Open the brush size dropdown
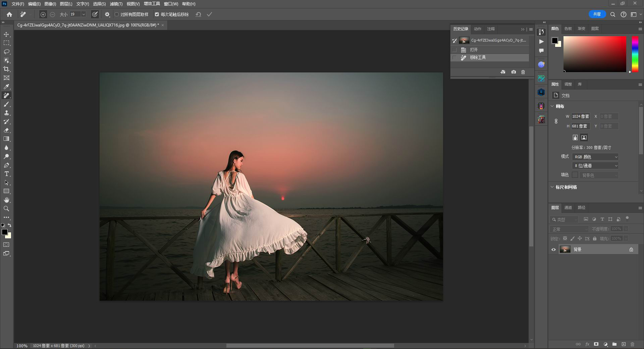644x349 pixels. pyautogui.click(x=84, y=14)
